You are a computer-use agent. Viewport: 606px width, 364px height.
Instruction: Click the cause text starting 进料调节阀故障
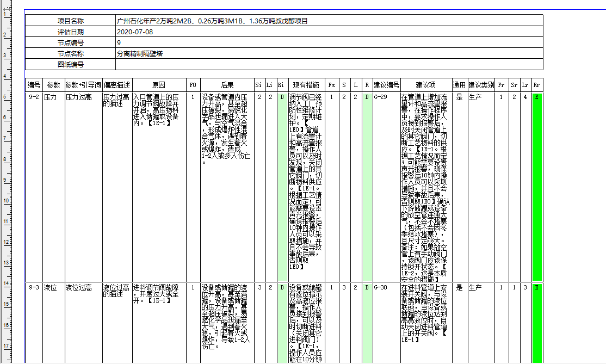tap(156, 294)
